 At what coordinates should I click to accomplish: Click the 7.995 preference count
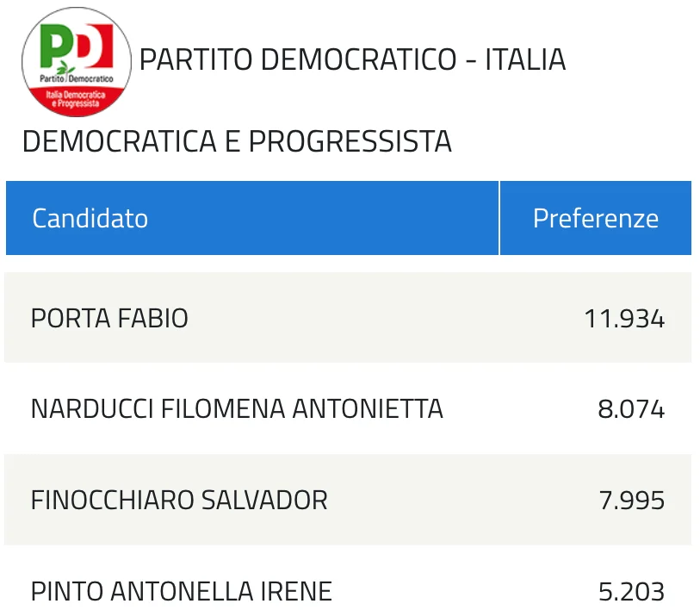(x=631, y=501)
